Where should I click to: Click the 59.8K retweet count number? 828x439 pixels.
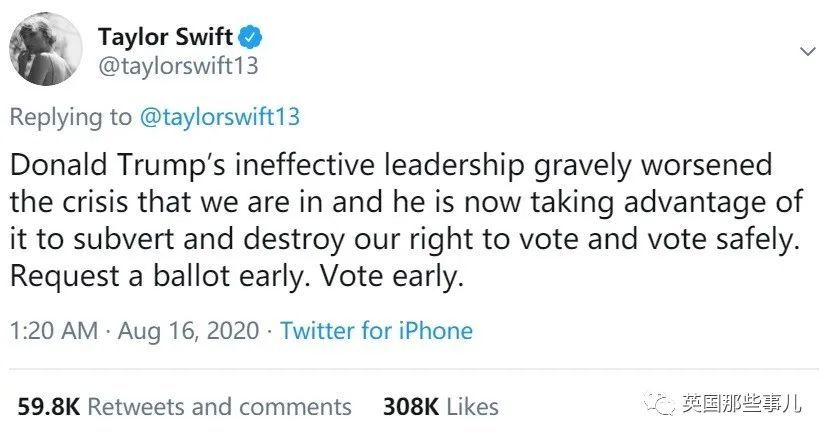coord(49,407)
